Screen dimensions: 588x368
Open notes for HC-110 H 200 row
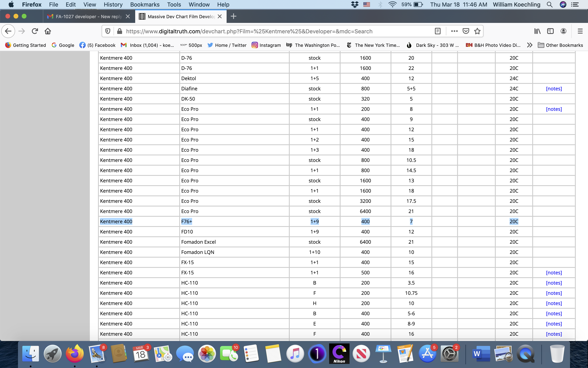point(554,303)
